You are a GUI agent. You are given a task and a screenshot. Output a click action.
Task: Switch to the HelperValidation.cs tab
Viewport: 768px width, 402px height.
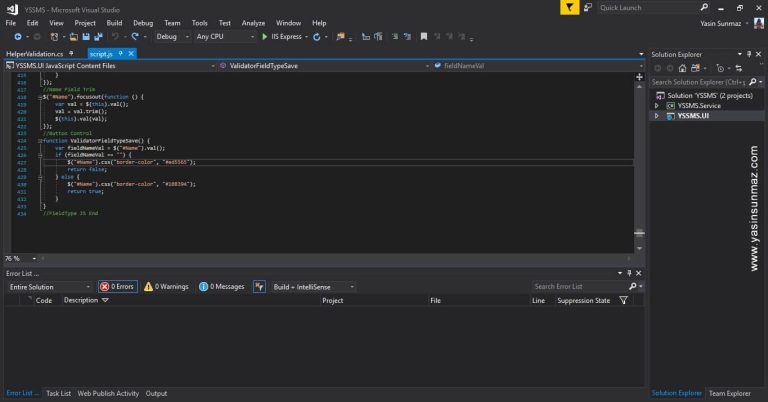(33, 52)
